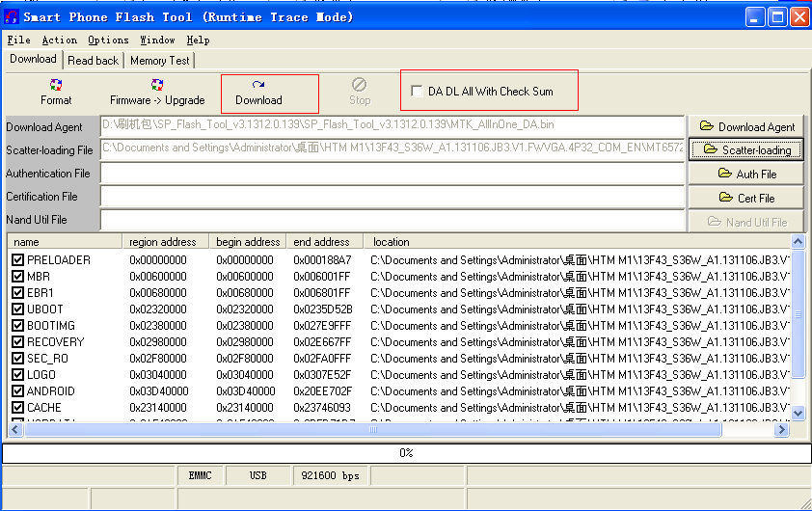812x511 pixels.
Task: Minimize the Flash Tool window
Action: pos(755,17)
